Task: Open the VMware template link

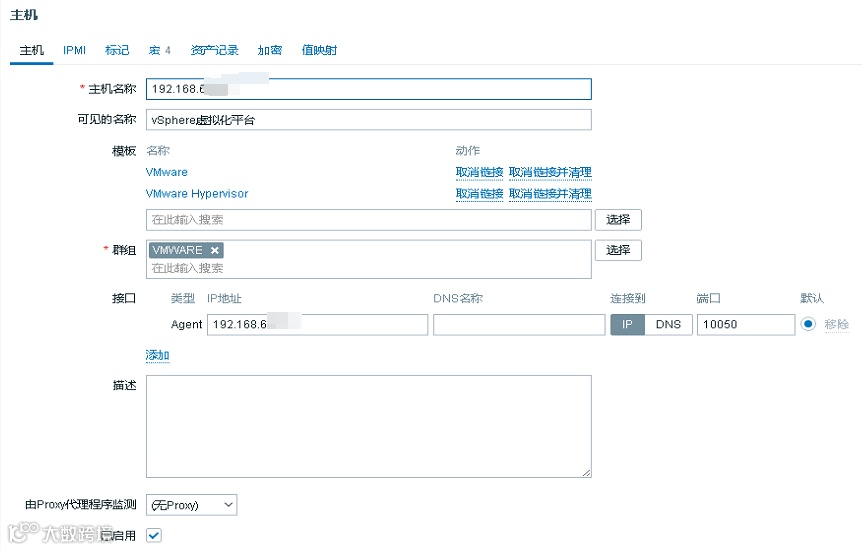Action: [x=167, y=172]
